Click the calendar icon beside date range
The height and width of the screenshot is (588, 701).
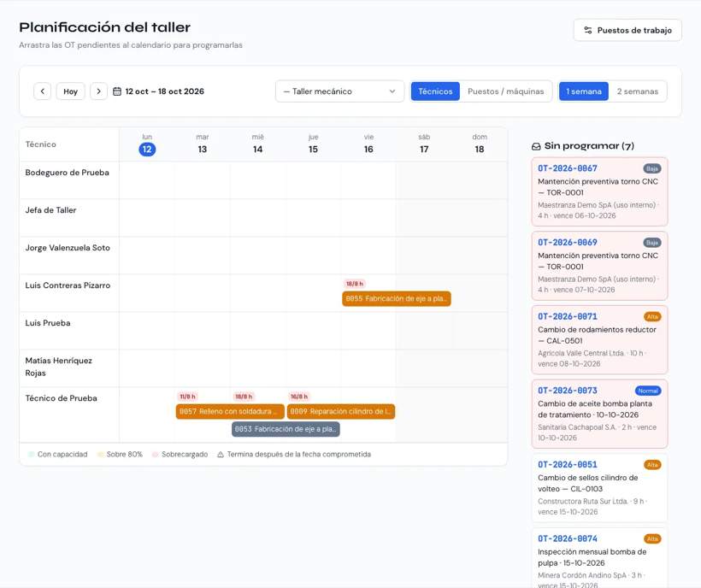point(117,91)
